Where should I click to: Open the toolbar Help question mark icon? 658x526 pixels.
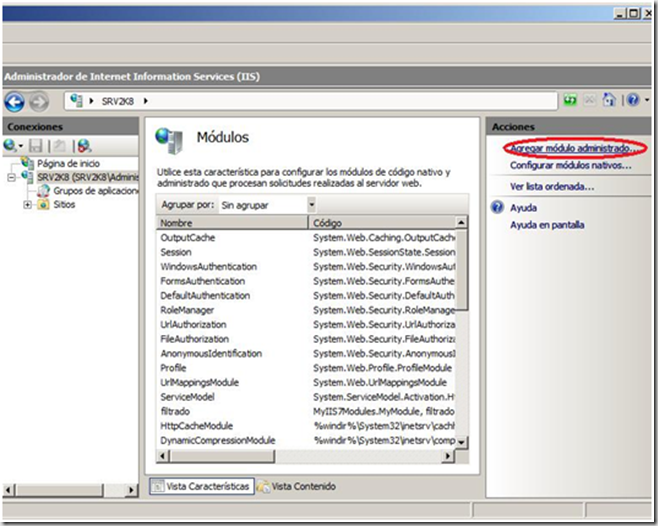pos(633,100)
